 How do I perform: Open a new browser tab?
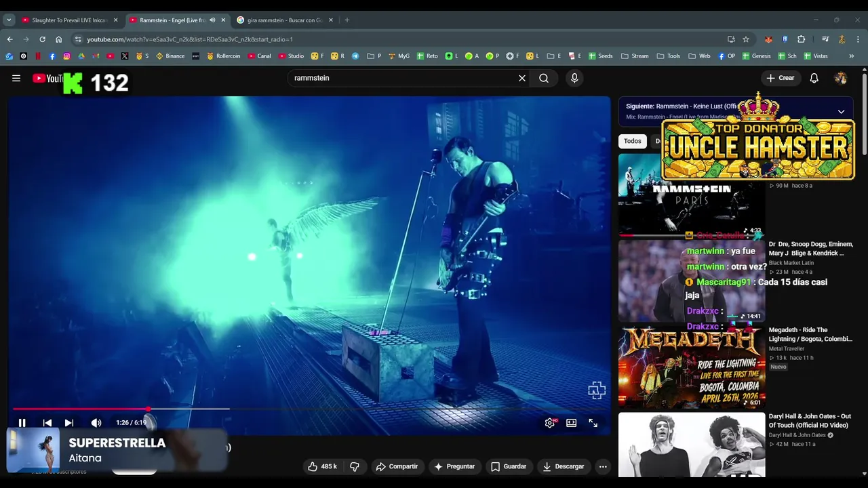click(347, 20)
